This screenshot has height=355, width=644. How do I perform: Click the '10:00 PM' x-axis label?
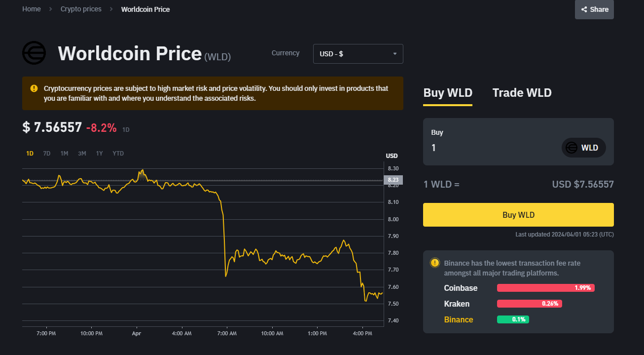click(x=91, y=334)
